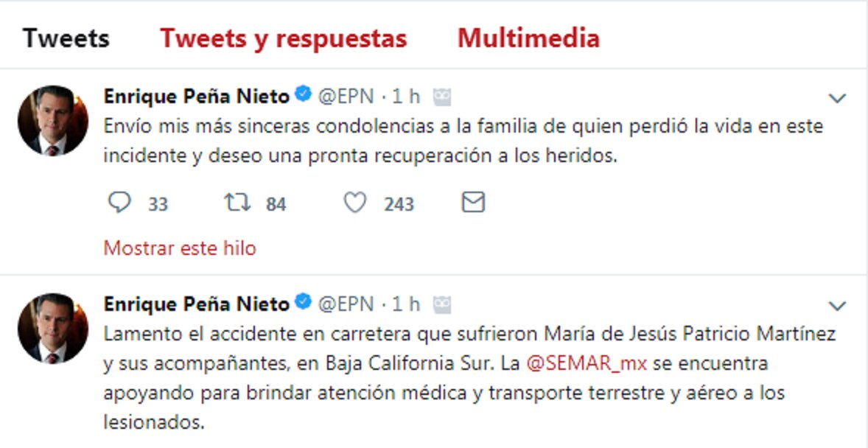This screenshot has width=868, height=448.
Task: Click the verified badge next to Enrique Peña Nieto
Action: coord(303,94)
